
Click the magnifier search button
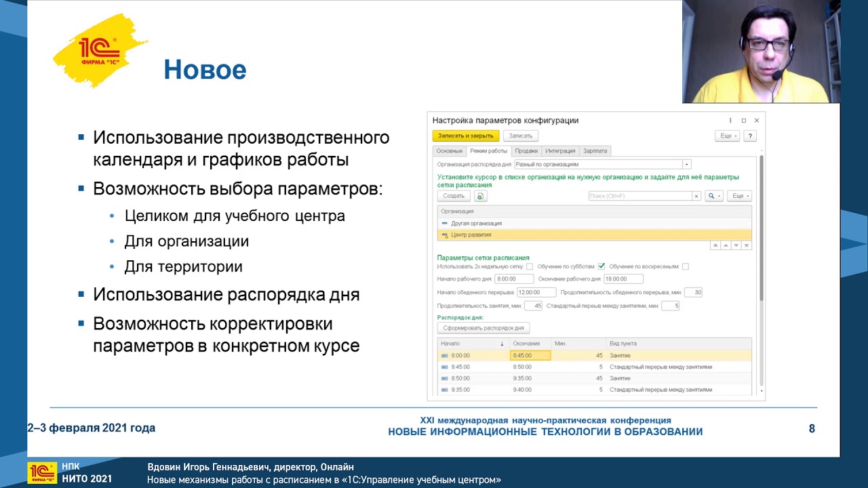(x=714, y=196)
